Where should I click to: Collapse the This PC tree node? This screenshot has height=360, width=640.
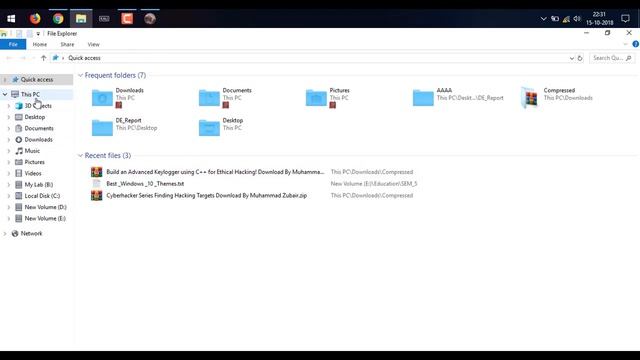[5, 94]
